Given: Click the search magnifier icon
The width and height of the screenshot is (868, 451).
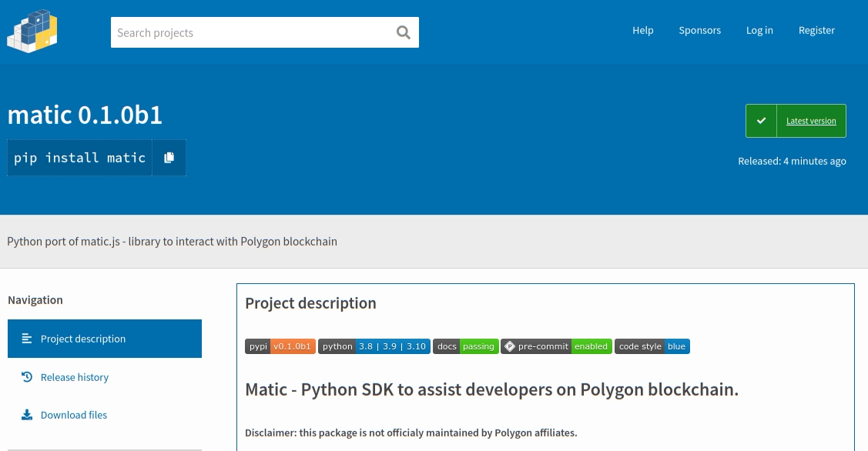Looking at the screenshot, I should point(404,32).
